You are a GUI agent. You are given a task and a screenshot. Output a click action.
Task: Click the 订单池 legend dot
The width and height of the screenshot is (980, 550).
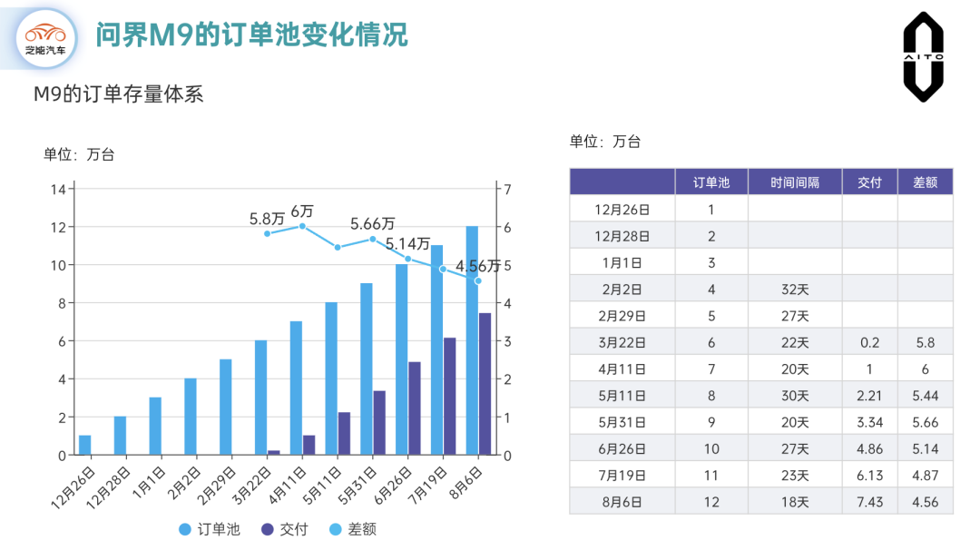pos(185,529)
